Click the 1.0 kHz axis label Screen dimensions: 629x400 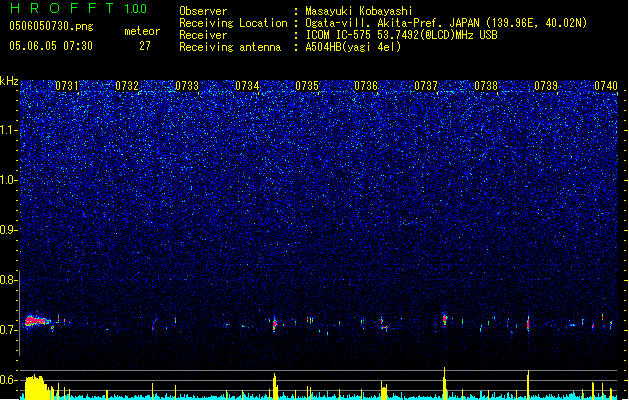8,180
